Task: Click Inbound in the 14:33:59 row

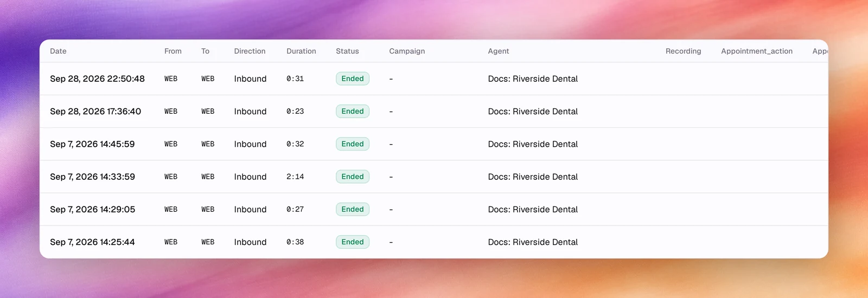Action: pos(250,177)
